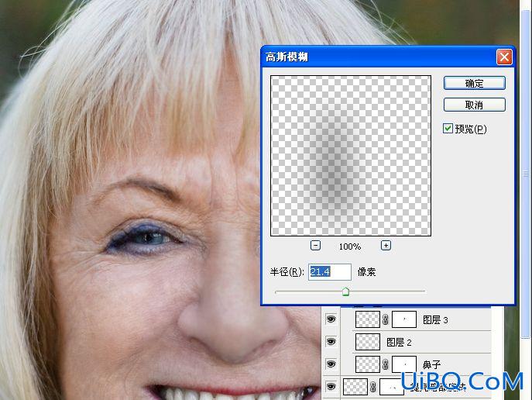This screenshot has height=400, width=532.
Task: Click the 图层 3 layer name
Action: pyautogui.click(x=435, y=320)
